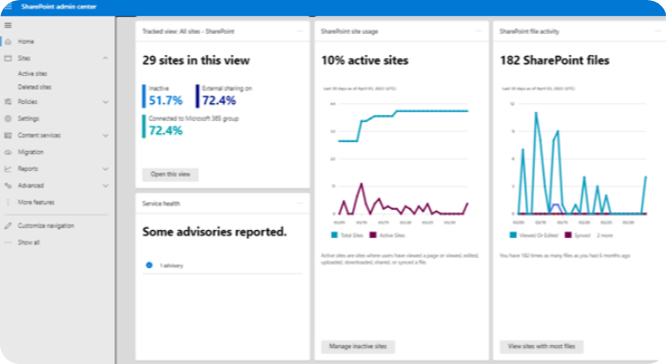Click the Home house icon
The width and height of the screenshot is (667, 364).
(8, 42)
